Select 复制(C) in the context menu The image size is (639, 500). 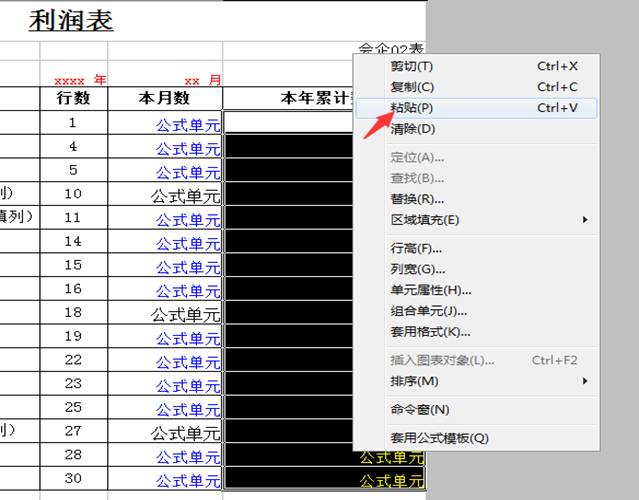pos(411,87)
